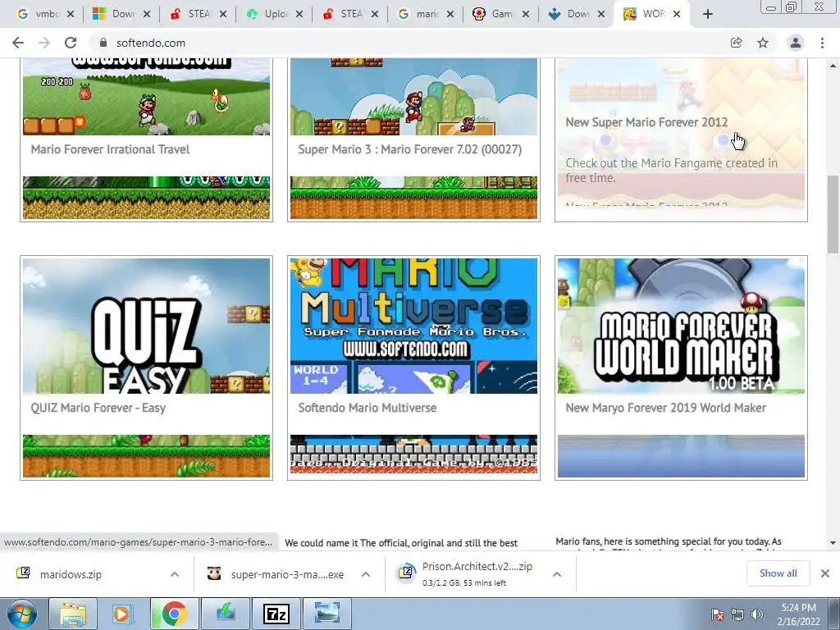Open the clock showing 5:24 PM
The width and height of the screenshot is (840, 630).
pos(798,614)
